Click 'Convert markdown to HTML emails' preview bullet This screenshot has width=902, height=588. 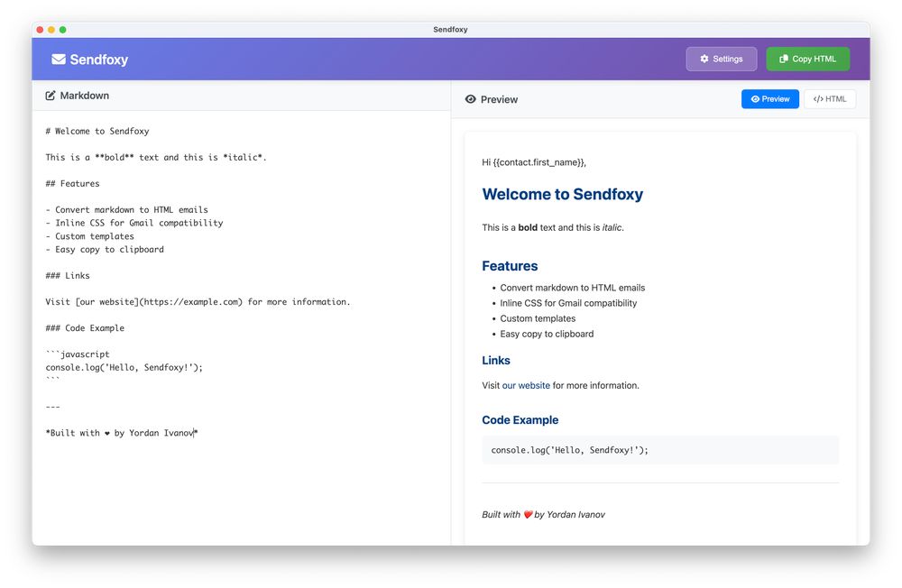(573, 288)
